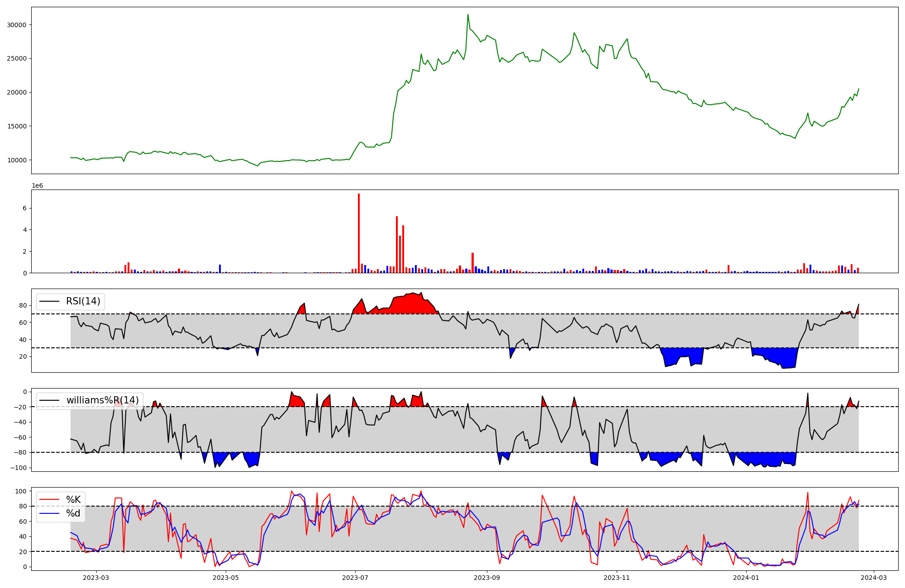
Task: Click the williams%R(14) legend label
Action: pyautogui.click(x=102, y=400)
